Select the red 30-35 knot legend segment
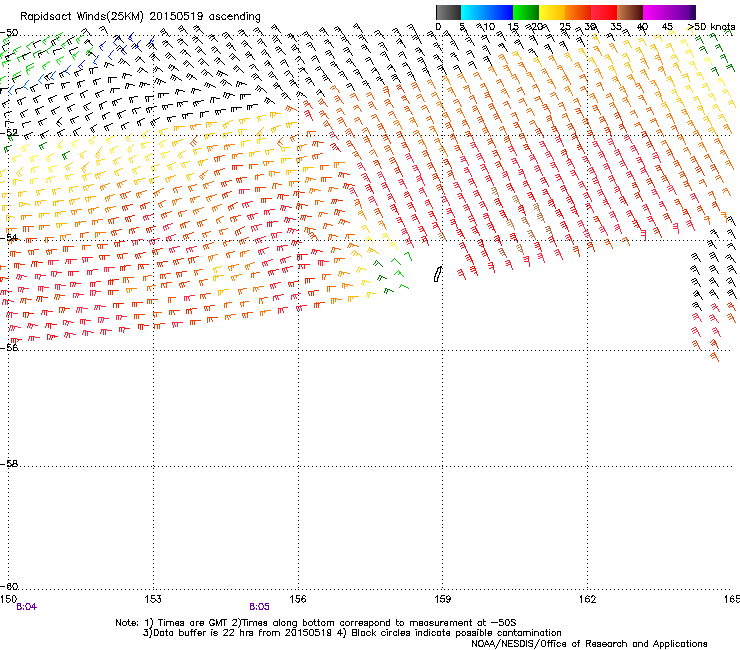Viewport: 740px width, 650px height. pos(604,12)
